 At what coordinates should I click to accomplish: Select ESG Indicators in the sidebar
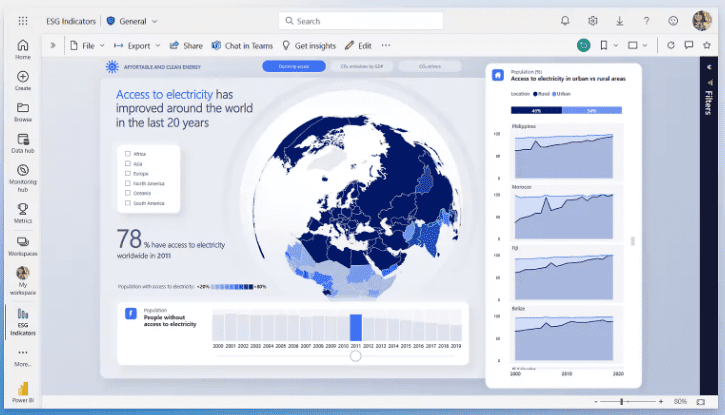tap(23, 322)
